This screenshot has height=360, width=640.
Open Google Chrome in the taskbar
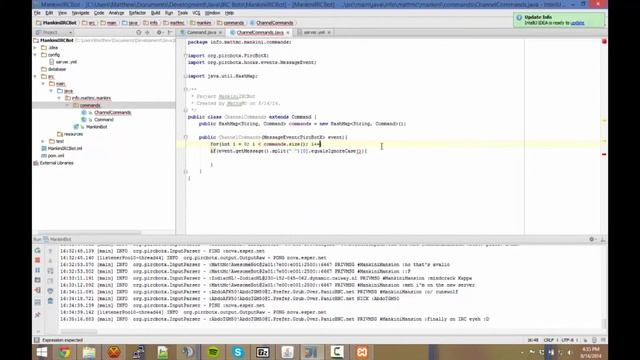[x=64, y=352]
